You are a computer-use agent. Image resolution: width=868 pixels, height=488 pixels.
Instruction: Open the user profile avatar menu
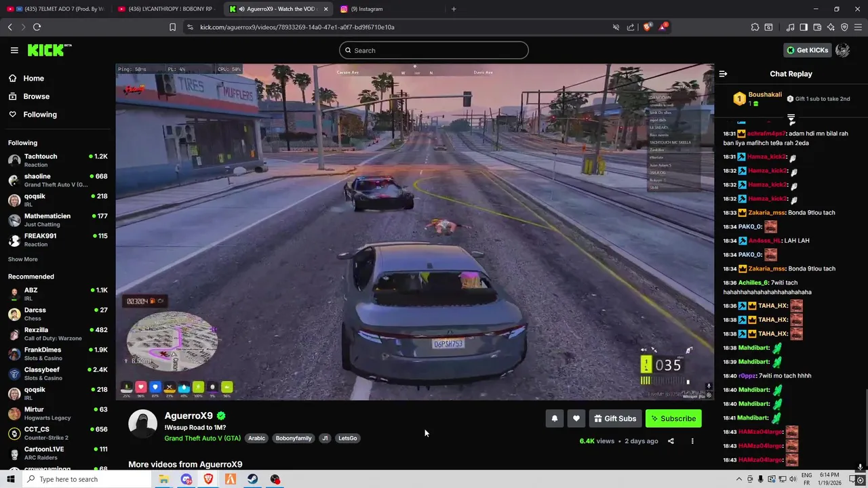(x=842, y=50)
